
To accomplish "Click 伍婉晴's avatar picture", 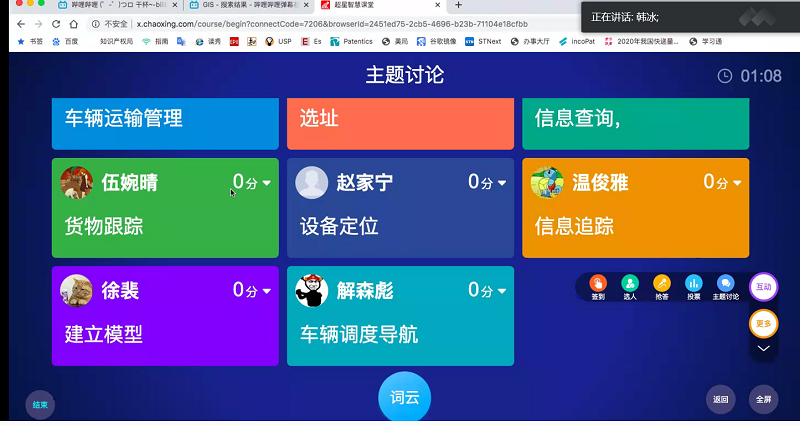I will pos(77,182).
